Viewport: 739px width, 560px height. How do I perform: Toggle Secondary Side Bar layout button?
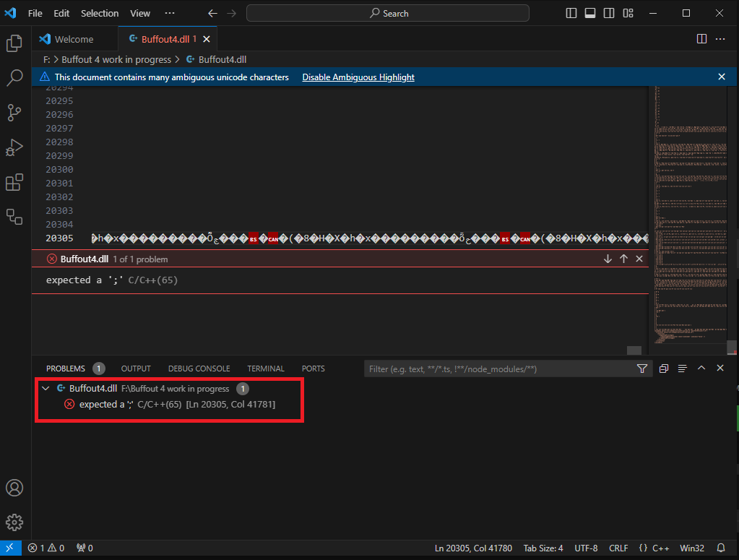[609, 13]
